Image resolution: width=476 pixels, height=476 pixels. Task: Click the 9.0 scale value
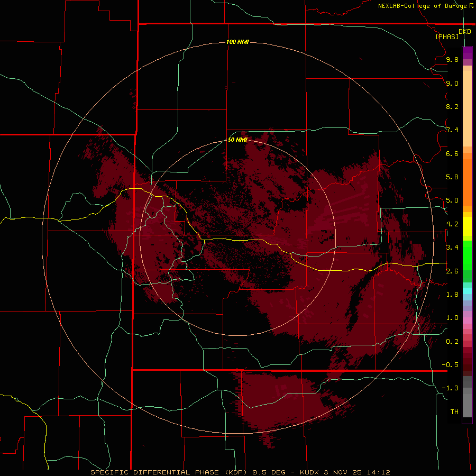pos(452,83)
